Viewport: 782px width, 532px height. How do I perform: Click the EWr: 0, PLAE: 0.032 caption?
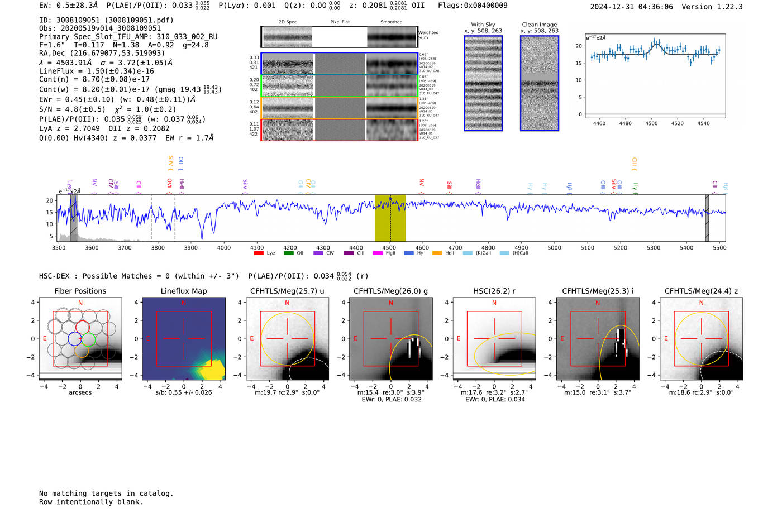[392, 400]
